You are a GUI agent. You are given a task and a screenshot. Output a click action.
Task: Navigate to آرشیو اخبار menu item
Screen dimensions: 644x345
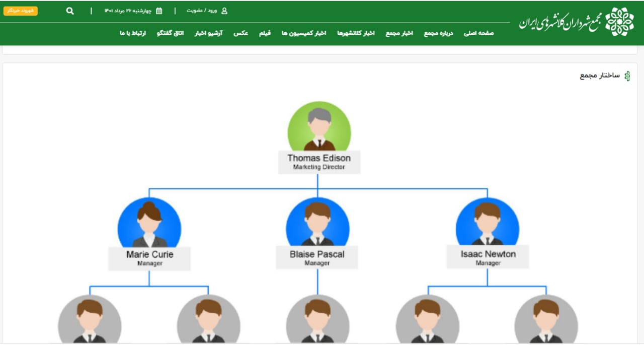pyautogui.click(x=208, y=33)
